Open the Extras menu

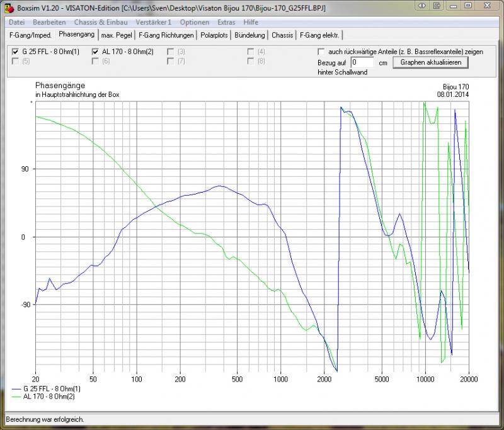click(226, 22)
